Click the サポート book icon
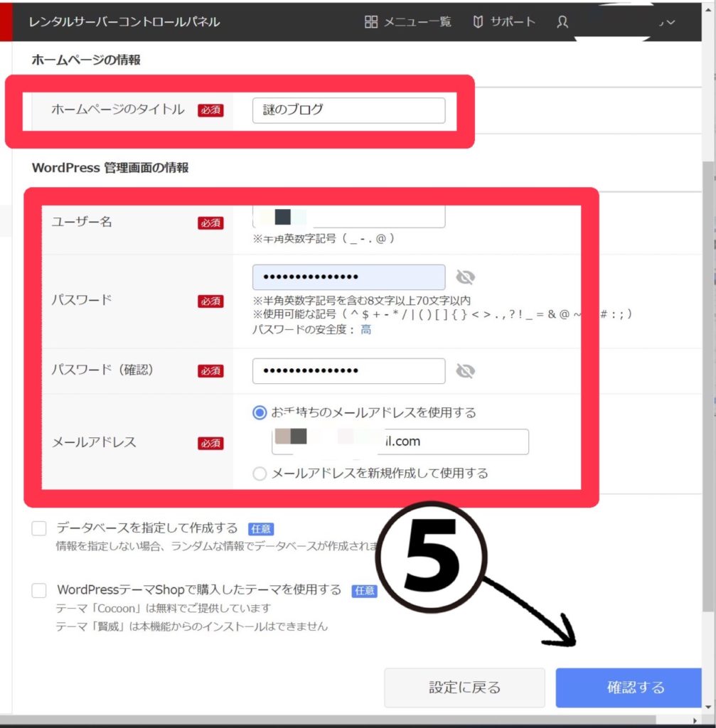 click(x=479, y=22)
